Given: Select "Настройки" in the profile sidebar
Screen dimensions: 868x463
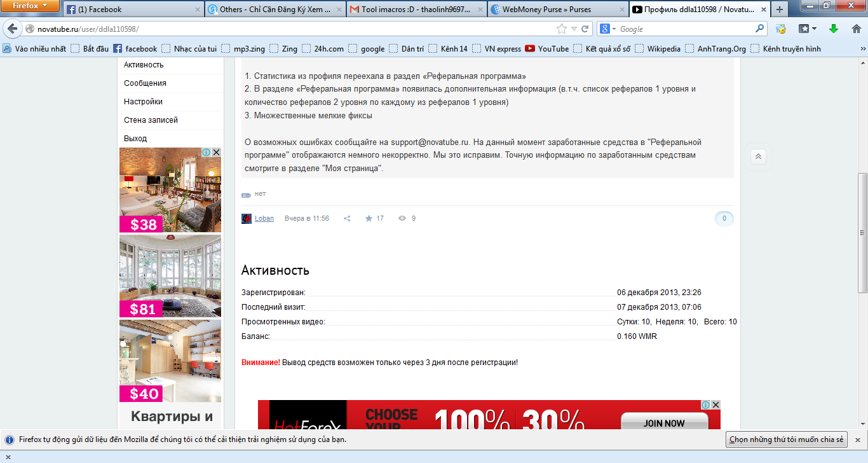Looking at the screenshot, I should click(x=141, y=101).
